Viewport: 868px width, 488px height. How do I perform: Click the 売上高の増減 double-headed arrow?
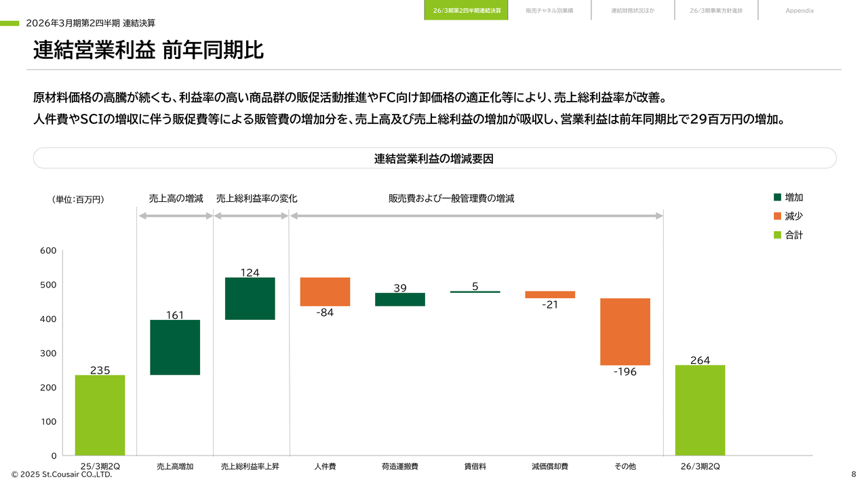[176, 216]
